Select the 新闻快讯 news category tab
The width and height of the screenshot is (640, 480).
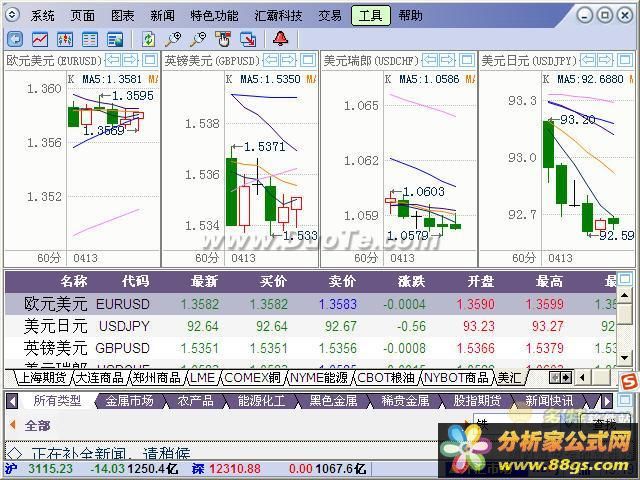pyautogui.click(x=549, y=401)
